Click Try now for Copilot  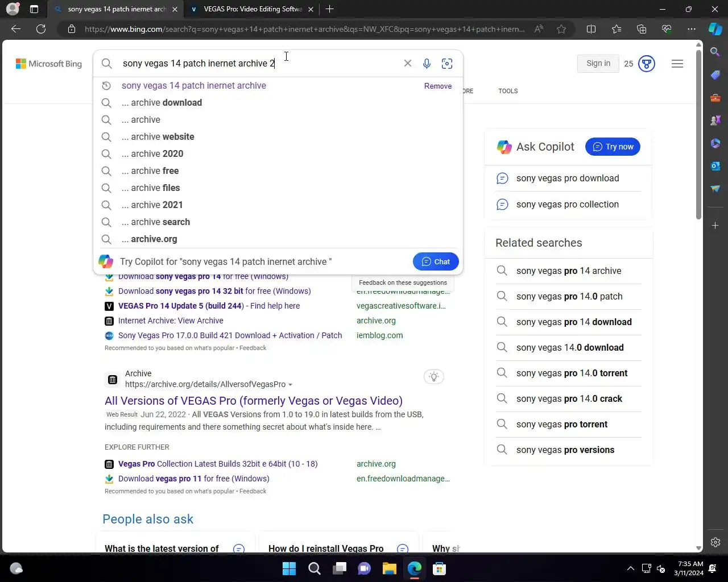pos(613,147)
